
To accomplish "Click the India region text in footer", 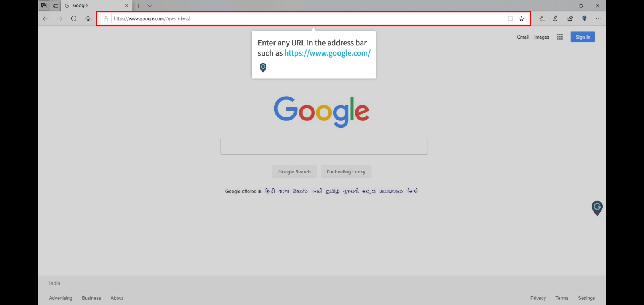I will click(x=55, y=283).
